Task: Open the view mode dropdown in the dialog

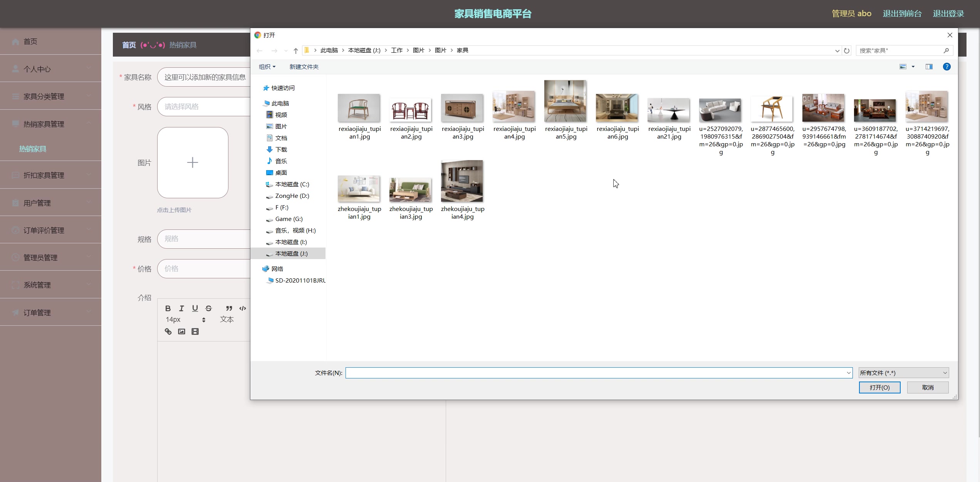Action: pos(913,67)
